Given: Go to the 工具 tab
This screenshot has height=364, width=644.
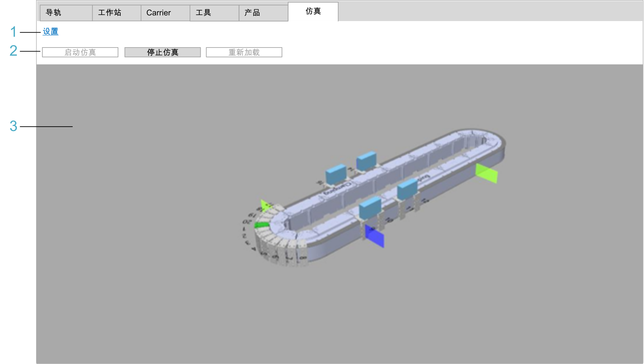Looking at the screenshot, I should point(214,13).
